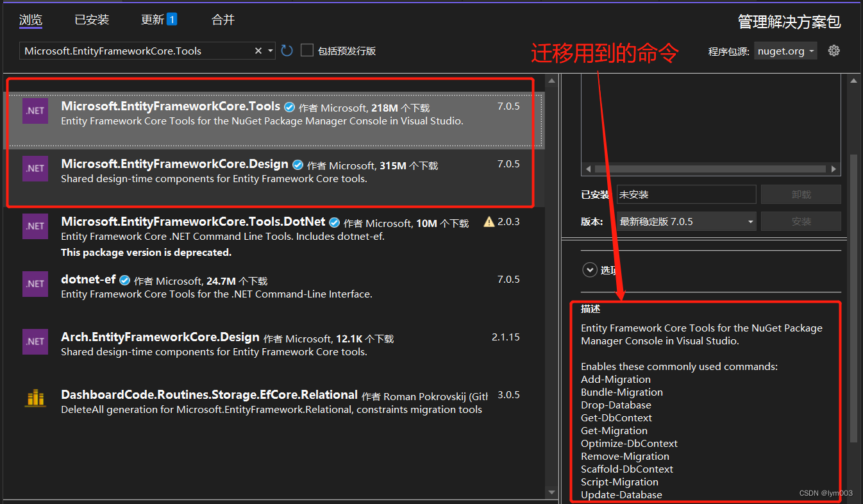The height and width of the screenshot is (504, 863).
Task: Click the 安装 install button
Action: pyautogui.click(x=801, y=221)
